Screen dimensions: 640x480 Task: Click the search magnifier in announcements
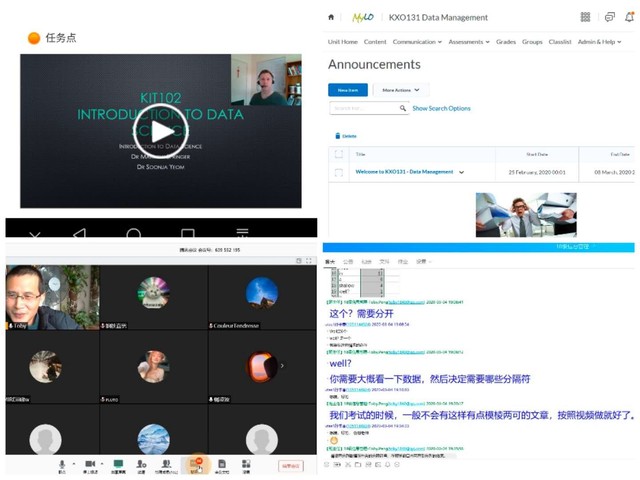(402, 108)
